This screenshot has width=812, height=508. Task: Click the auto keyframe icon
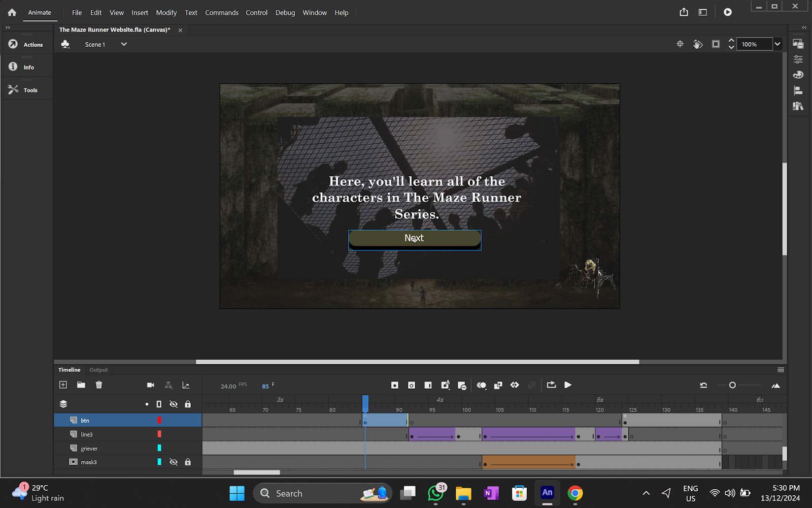coord(446,385)
